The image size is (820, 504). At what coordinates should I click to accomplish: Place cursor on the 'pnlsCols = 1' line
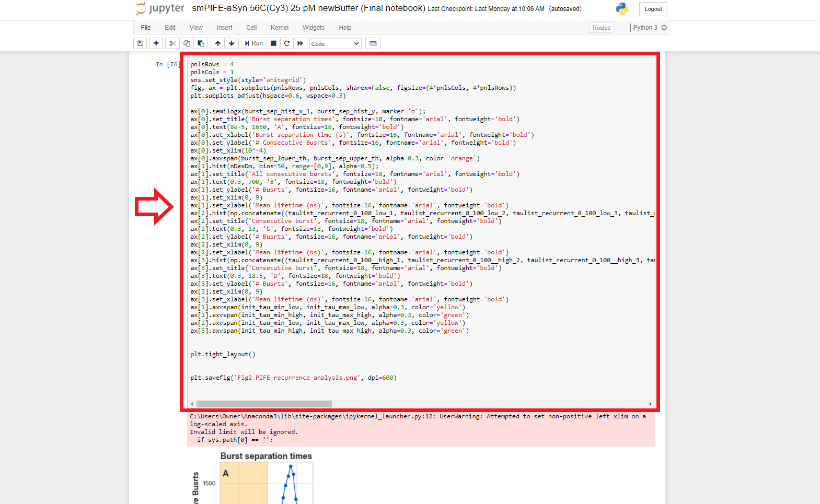coord(212,72)
